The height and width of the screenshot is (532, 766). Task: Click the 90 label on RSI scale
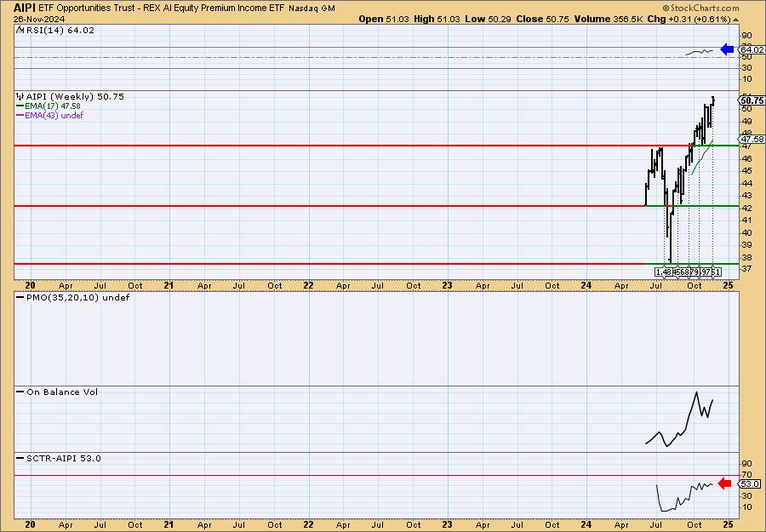[x=747, y=35]
